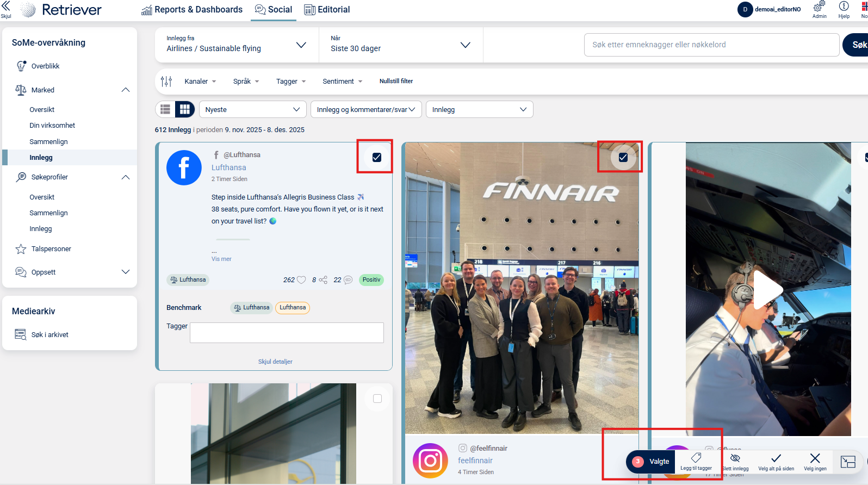
Task: Open Din virksomhet in sidebar
Action: (x=52, y=126)
